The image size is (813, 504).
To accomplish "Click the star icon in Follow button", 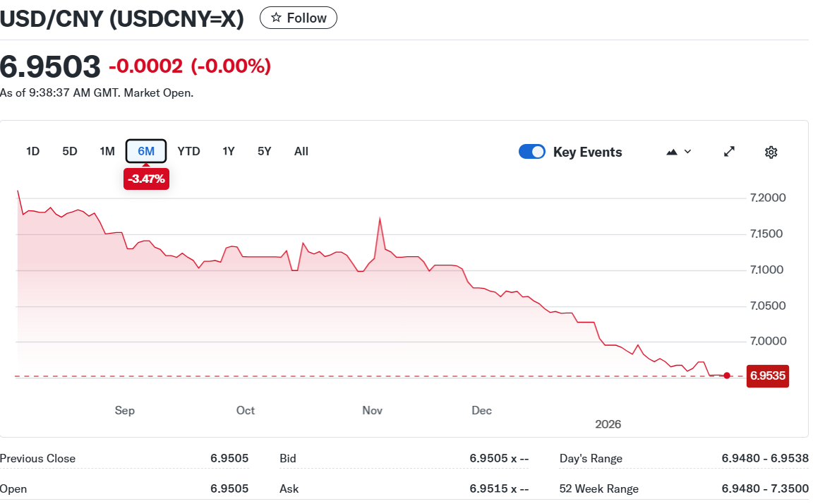I will pos(276,18).
